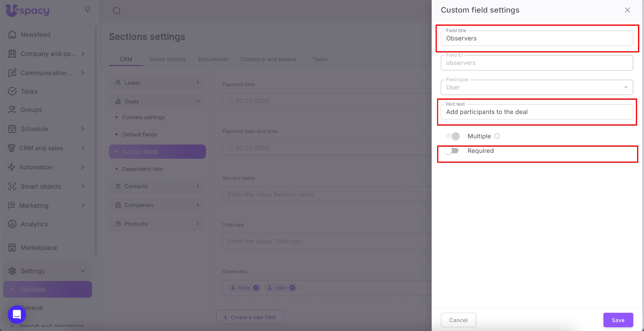Open Marketplace in the sidebar
The width and height of the screenshot is (644, 331).
coord(39,248)
